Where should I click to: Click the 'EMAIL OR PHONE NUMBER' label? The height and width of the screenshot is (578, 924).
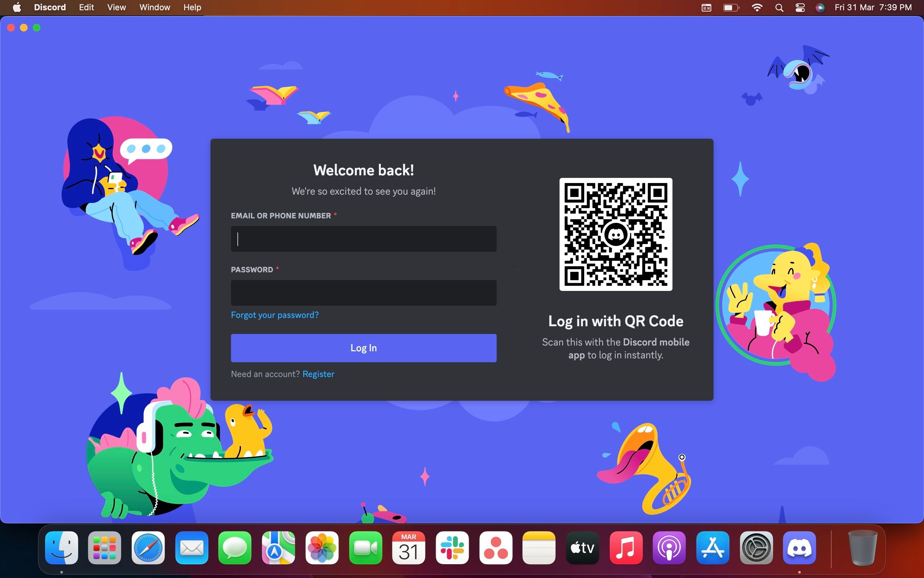pos(281,215)
